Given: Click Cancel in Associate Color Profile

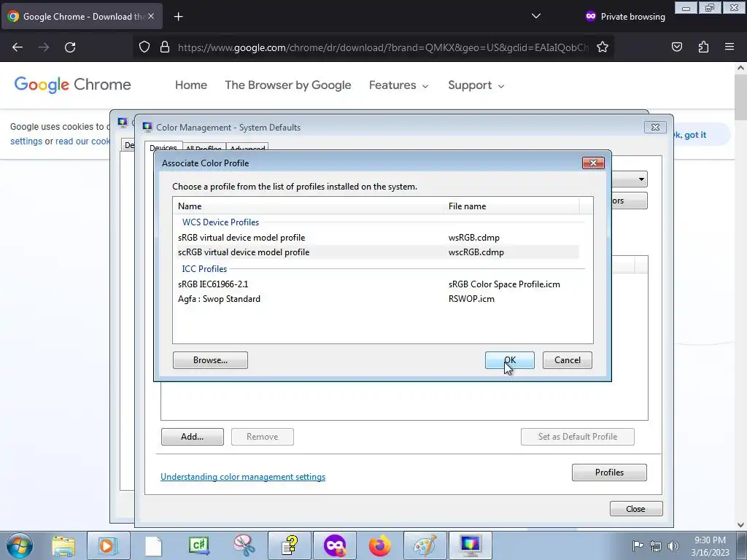Looking at the screenshot, I should [x=568, y=360].
